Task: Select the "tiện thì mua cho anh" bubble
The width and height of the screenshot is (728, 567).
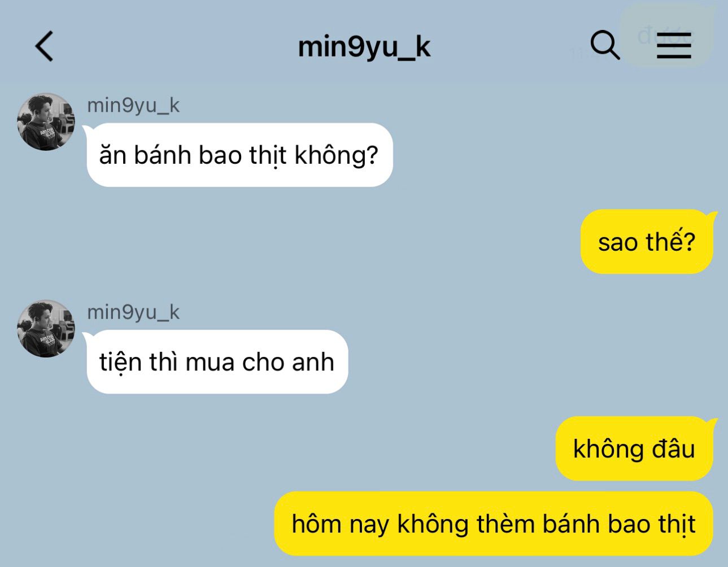Action: click(217, 361)
